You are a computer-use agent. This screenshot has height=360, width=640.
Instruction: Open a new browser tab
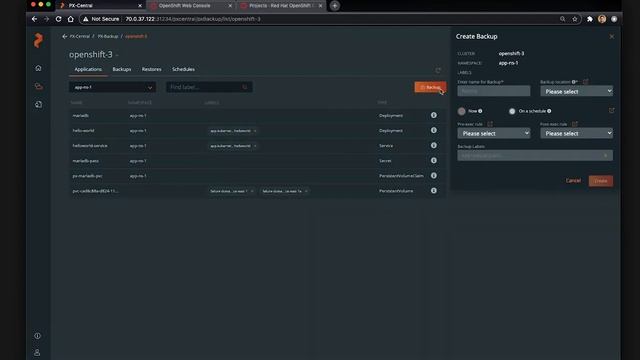point(335,6)
